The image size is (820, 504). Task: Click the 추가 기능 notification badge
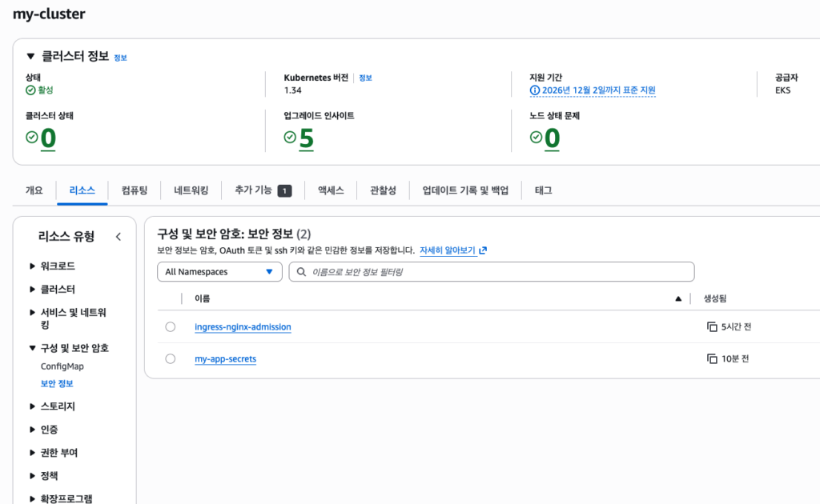(284, 190)
